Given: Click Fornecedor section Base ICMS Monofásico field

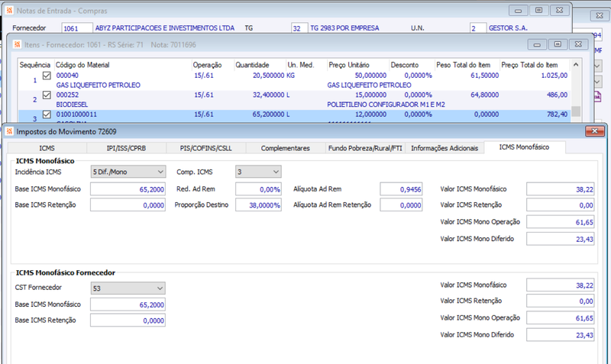Looking at the screenshot, I should tap(128, 304).
